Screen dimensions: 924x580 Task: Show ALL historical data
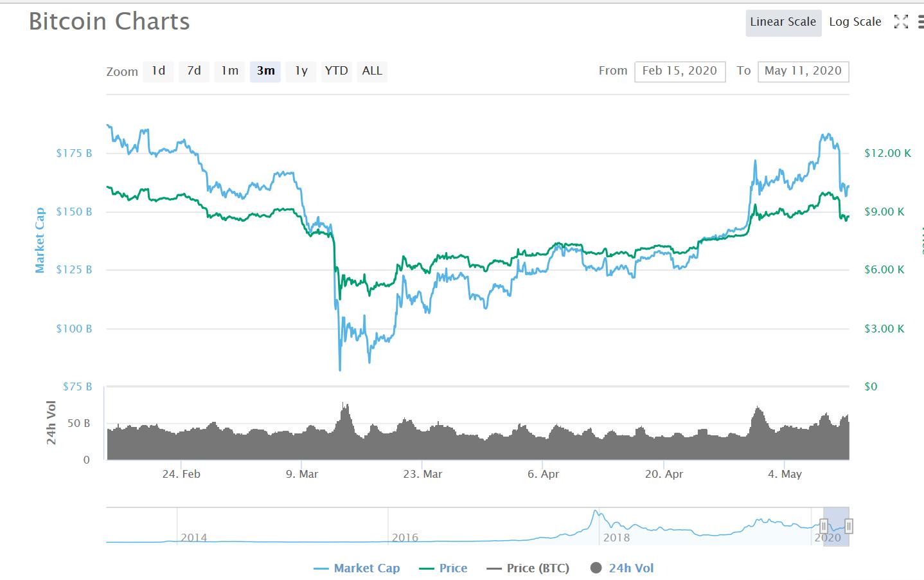coord(372,71)
